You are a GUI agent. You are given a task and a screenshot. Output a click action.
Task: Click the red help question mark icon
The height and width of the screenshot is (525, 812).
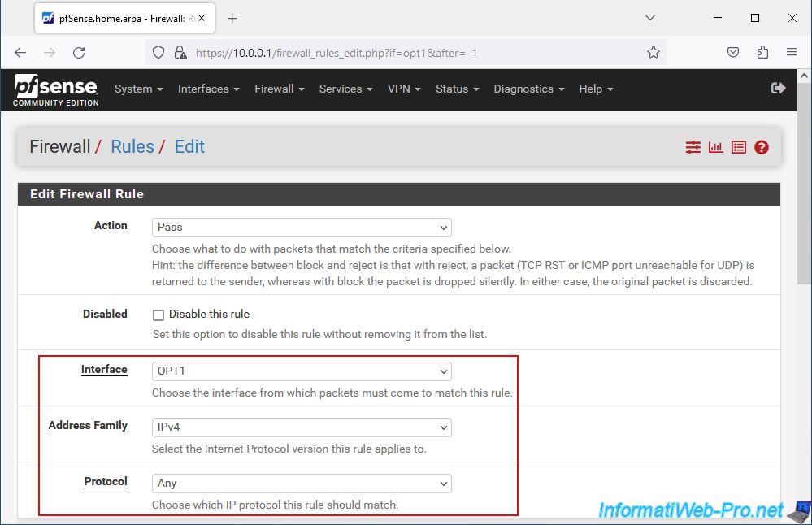pos(762,148)
